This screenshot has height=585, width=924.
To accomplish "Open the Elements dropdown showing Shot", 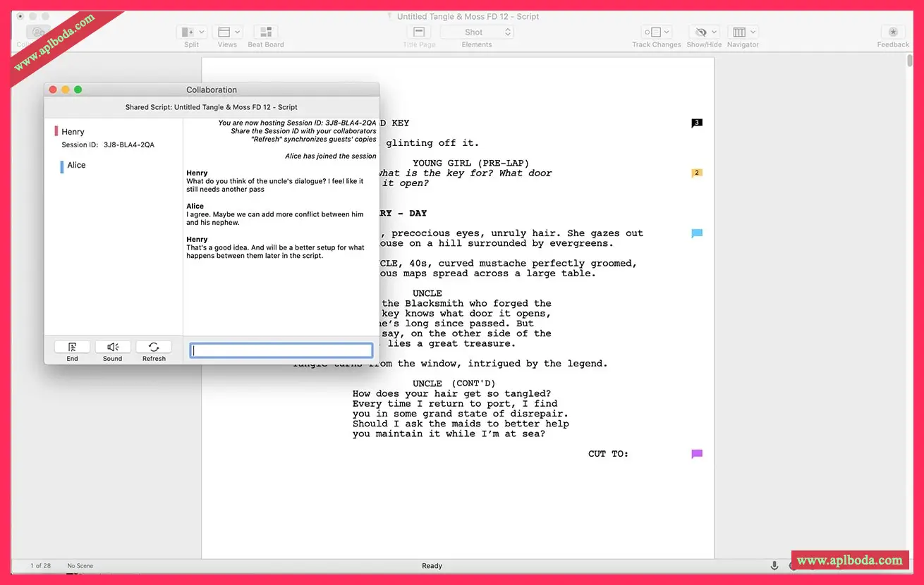I will (x=477, y=32).
